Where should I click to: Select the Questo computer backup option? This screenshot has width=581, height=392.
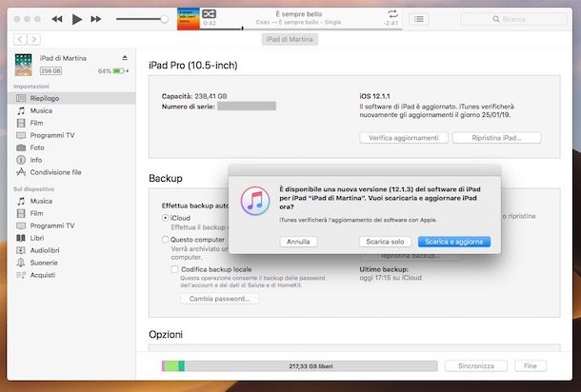coord(165,240)
